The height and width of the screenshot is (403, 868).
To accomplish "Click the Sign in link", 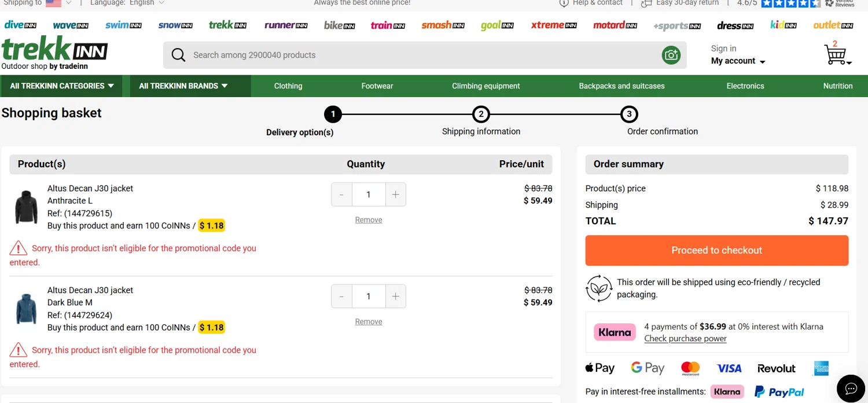I will [723, 49].
